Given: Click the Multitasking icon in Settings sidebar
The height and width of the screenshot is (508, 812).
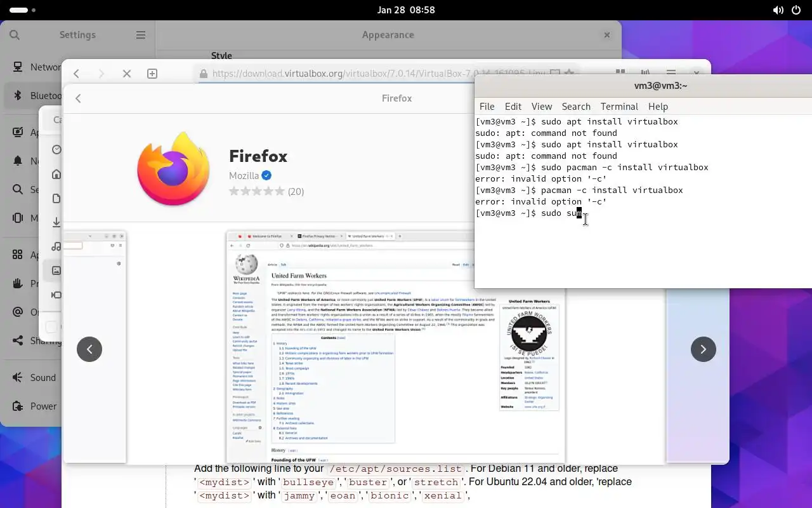Looking at the screenshot, I should (18, 218).
